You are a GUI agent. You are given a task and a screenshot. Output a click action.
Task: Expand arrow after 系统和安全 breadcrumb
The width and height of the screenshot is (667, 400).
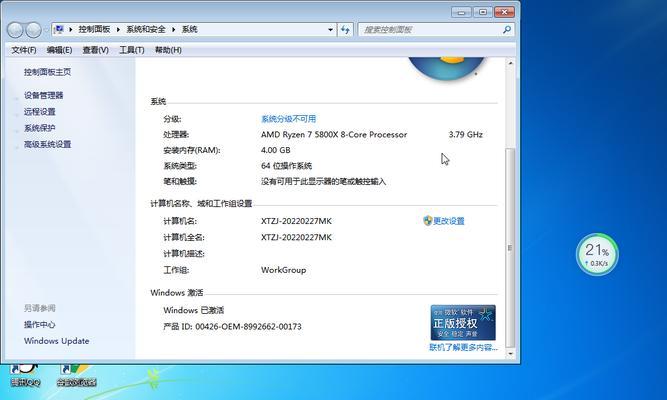click(174, 29)
